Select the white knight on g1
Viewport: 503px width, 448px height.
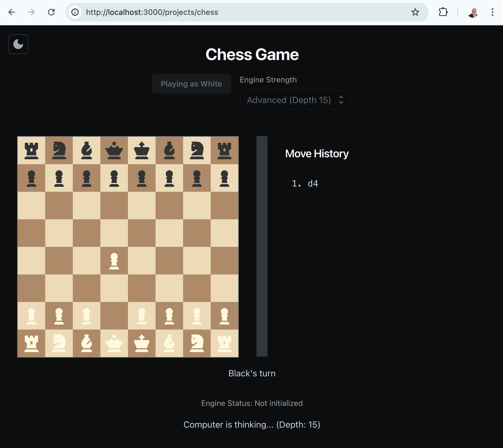(197, 343)
